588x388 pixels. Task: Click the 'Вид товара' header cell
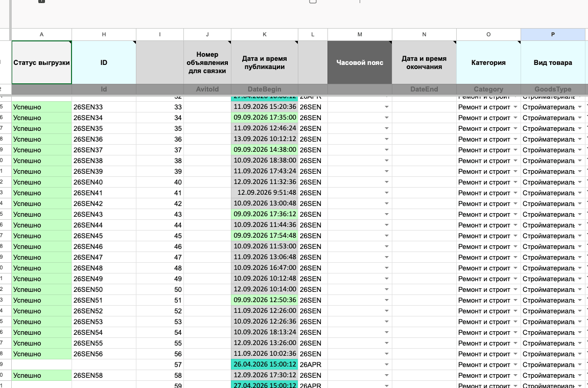tap(553, 63)
